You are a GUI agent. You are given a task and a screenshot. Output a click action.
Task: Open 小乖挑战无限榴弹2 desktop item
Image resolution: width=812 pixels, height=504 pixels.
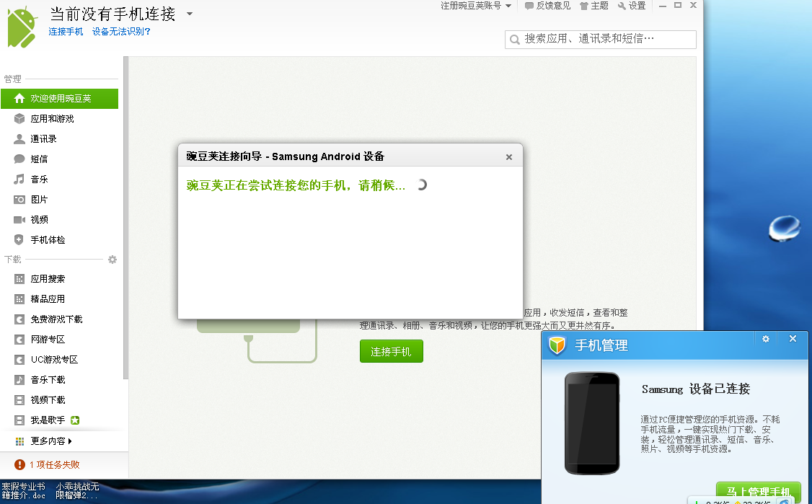(x=77, y=490)
